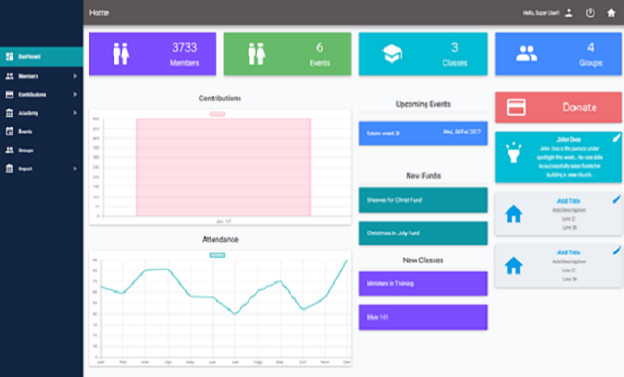
Task: Click the credit card icon on Donate
Action: pyautogui.click(x=516, y=107)
